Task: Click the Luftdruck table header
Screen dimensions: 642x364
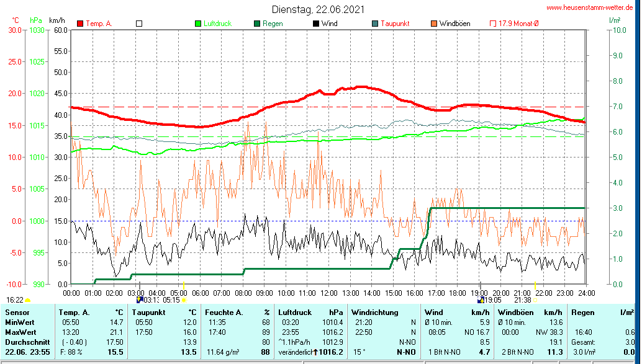Action: coord(295,313)
